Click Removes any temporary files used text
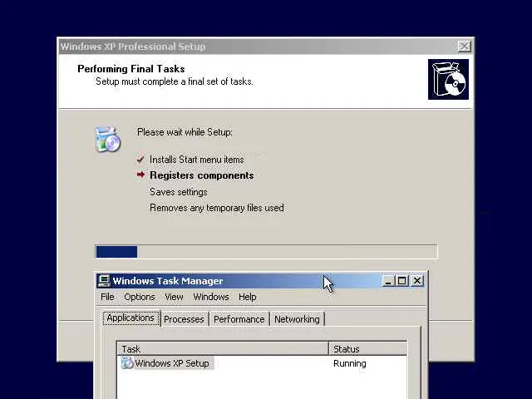This screenshot has width=532, height=399. click(x=217, y=208)
